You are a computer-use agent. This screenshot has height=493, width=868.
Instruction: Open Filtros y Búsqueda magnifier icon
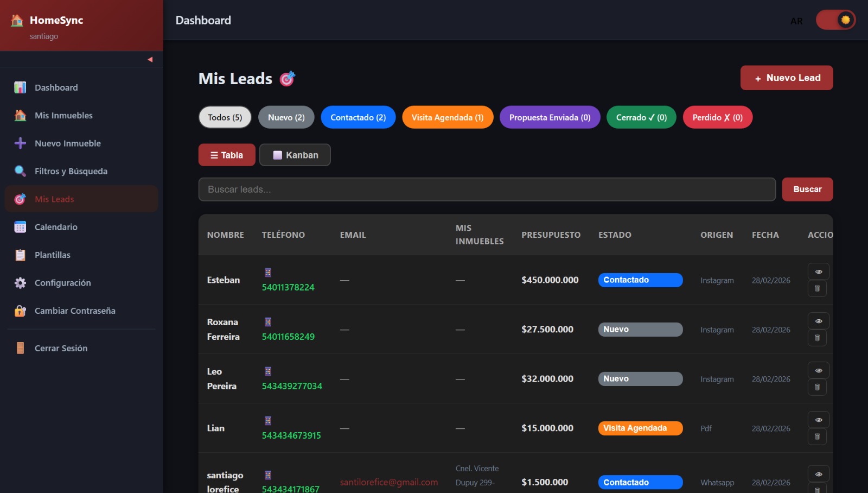tap(20, 171)
